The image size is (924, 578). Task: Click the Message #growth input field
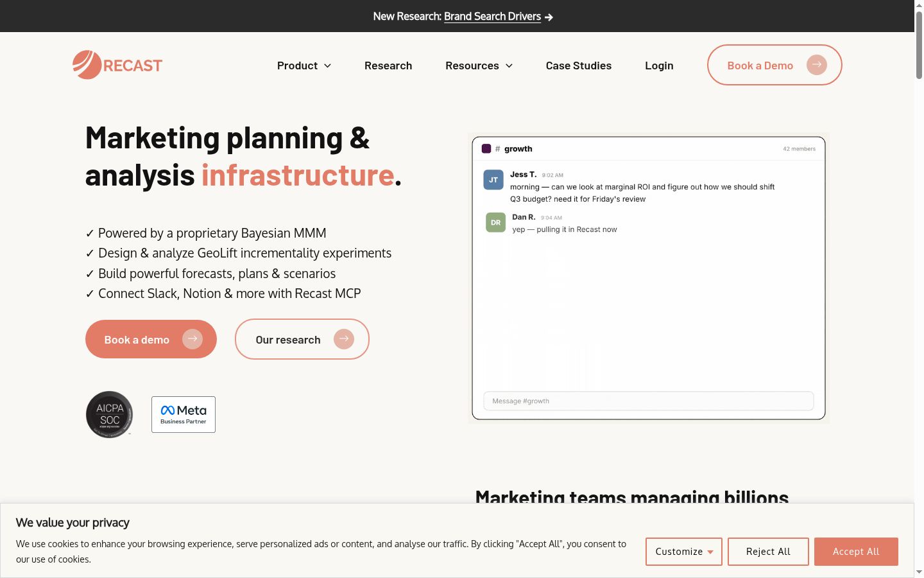648,401
